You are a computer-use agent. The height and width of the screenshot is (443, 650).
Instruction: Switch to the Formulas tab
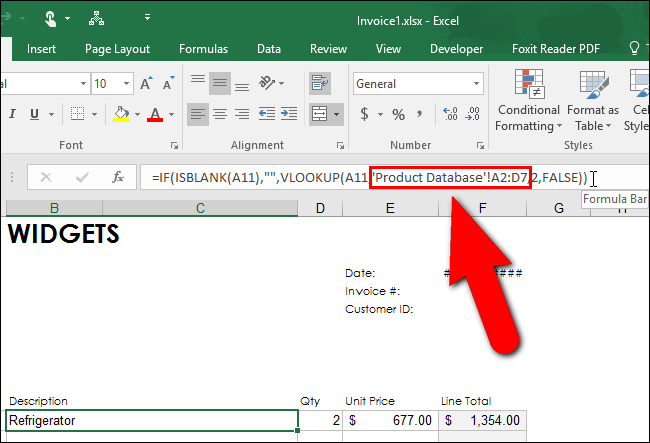[204, 48]
